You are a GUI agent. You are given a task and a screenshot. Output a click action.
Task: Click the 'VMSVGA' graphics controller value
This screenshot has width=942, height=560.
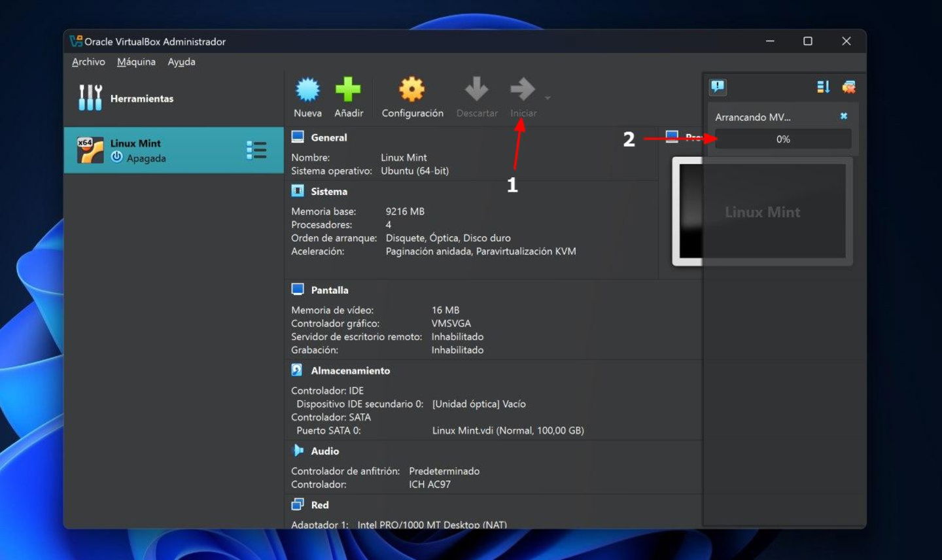click(x=451, y=323)
